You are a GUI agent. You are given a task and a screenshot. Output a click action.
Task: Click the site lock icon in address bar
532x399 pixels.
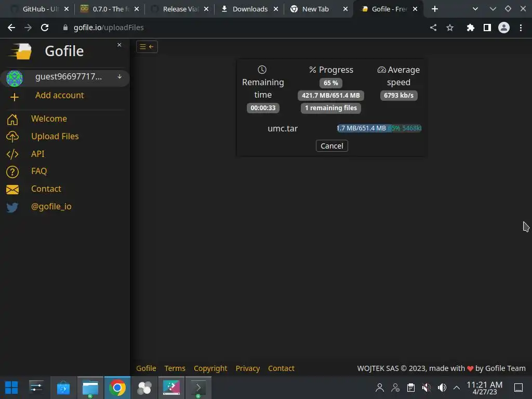65,28
